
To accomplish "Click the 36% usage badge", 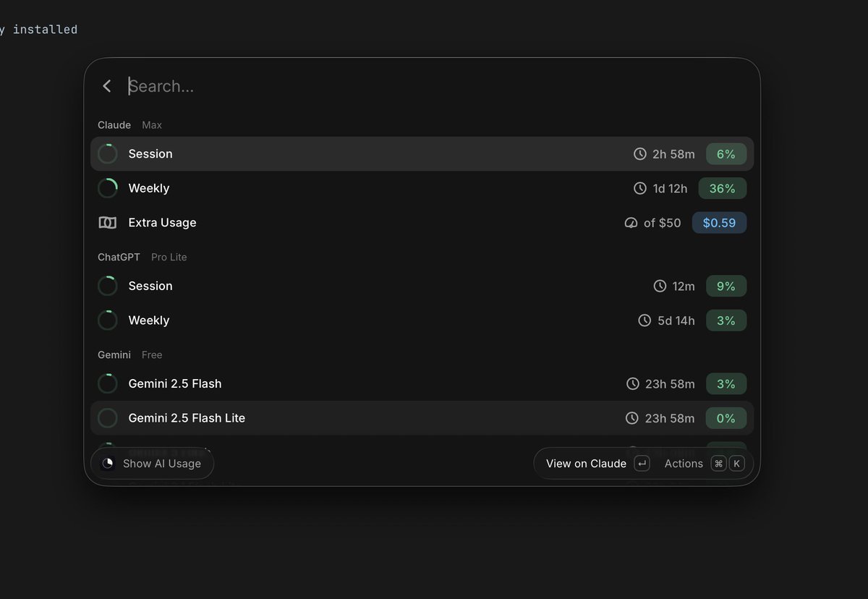I will (x=723, y=188).
